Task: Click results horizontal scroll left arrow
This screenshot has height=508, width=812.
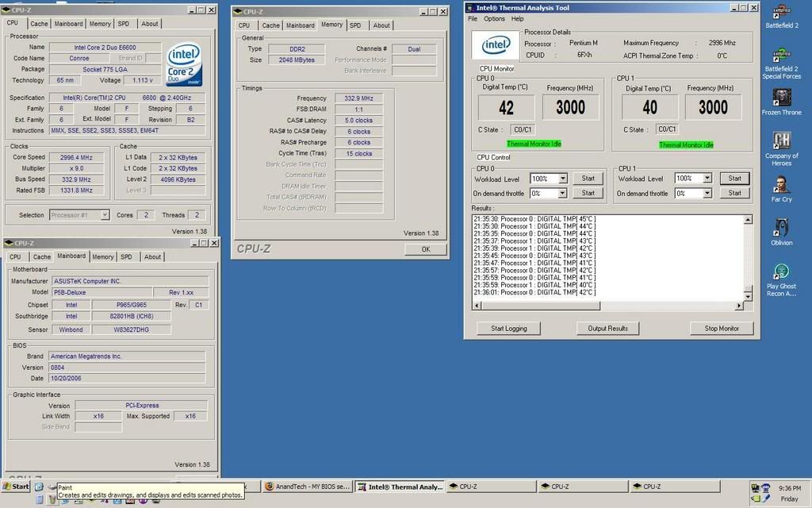Action: [477, 306]
